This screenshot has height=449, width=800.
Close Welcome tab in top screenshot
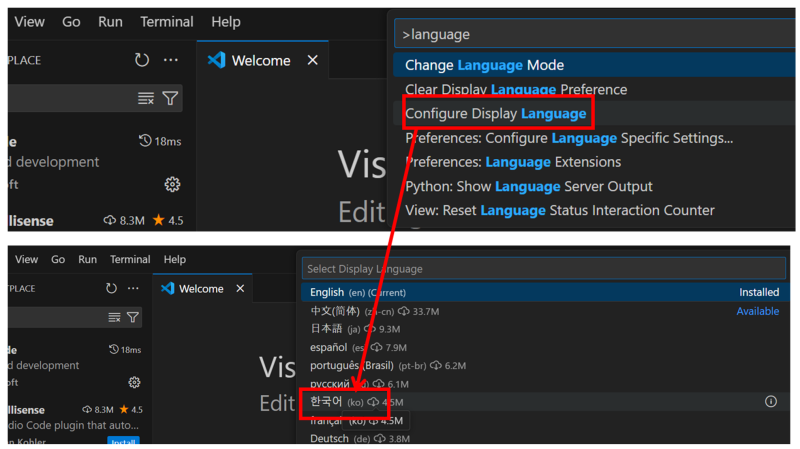click(x=313, y=60)
